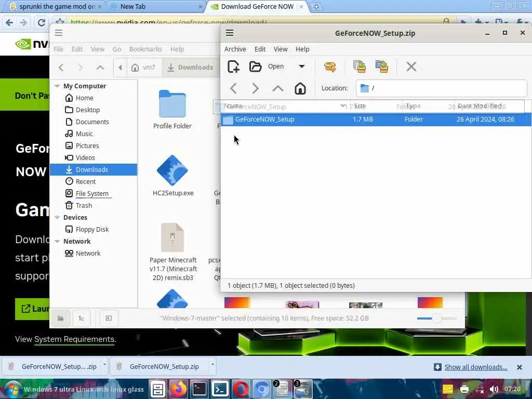Screen dimensions: 532x399
Task: Open File menu in file manager
Action: 58,49
